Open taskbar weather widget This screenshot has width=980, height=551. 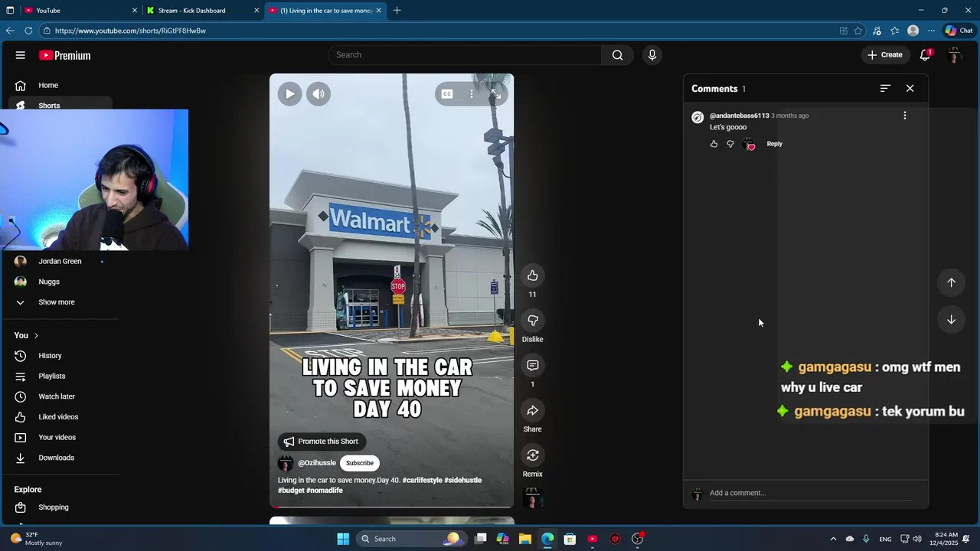[x=37, y=539]
